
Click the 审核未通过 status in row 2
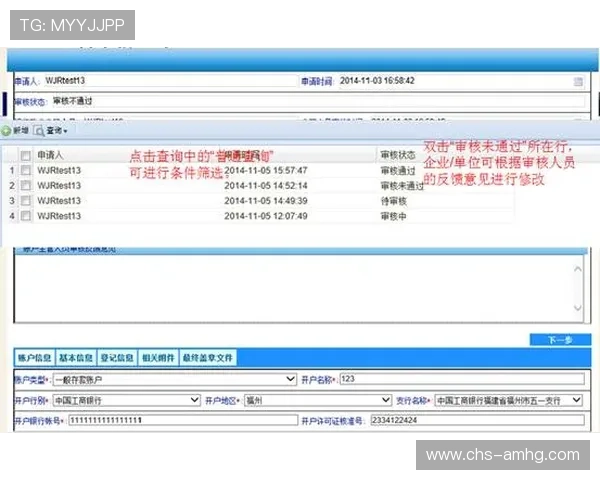(402, 186)
